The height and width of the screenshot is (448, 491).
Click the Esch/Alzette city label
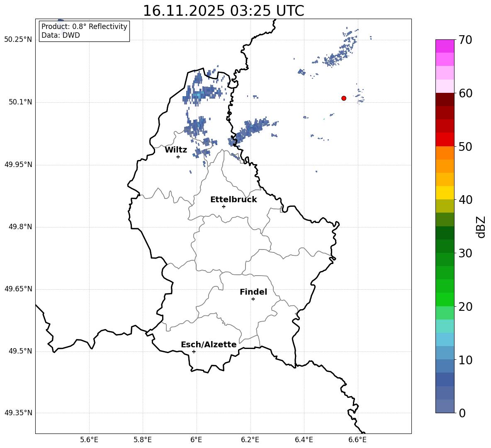[209, 344]
